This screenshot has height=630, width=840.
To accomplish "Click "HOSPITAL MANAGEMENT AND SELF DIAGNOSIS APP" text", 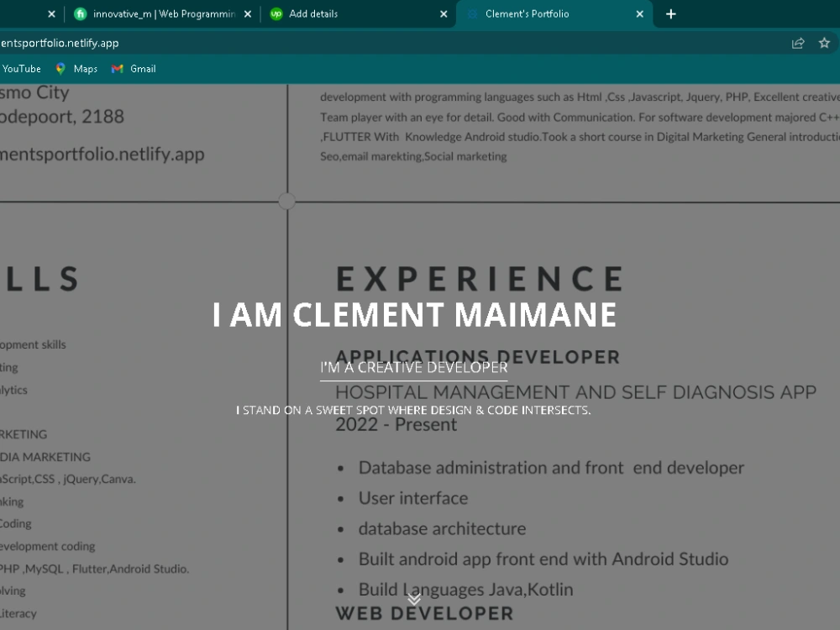I will (x=576, y=392).
